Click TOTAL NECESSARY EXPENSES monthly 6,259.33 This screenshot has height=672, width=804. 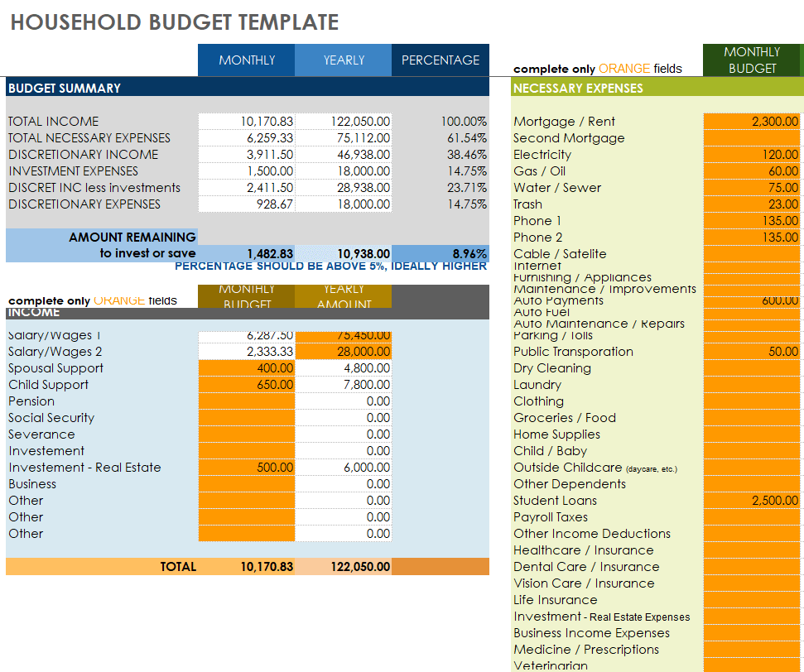[247, 138]
